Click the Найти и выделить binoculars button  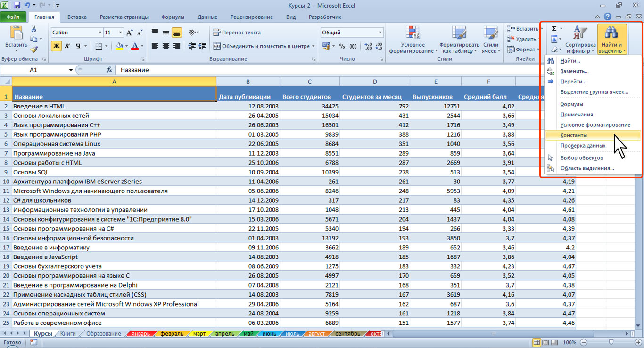tap(612, 40)
